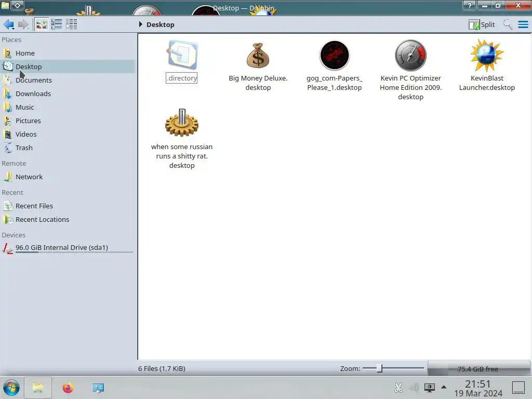Open the network monitor tray icon

[430, 388]
